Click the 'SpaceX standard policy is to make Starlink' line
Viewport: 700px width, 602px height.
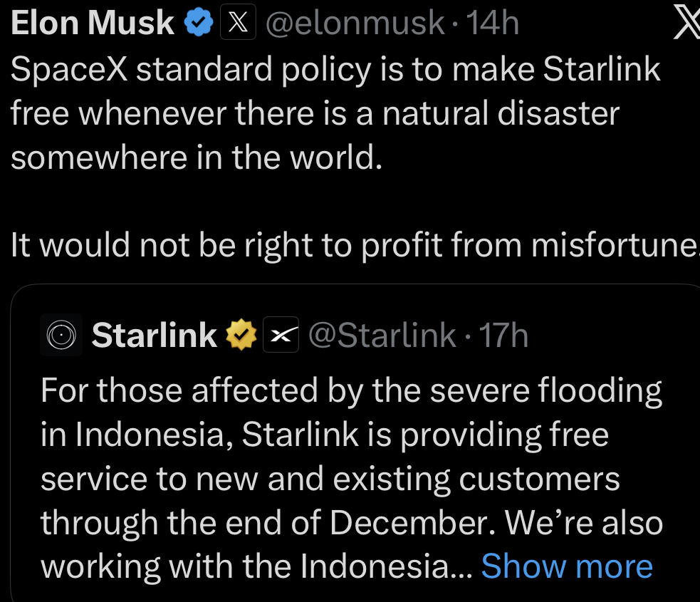tap(336, 70)
